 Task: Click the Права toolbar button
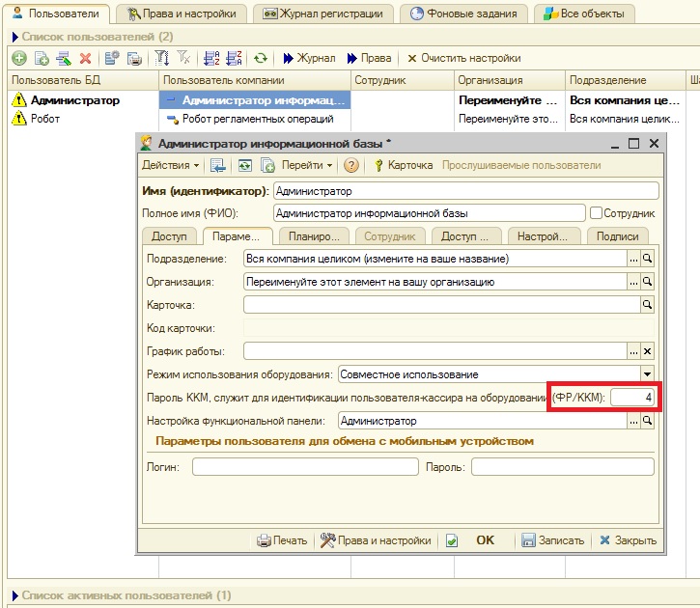click(x=369, y=58)
